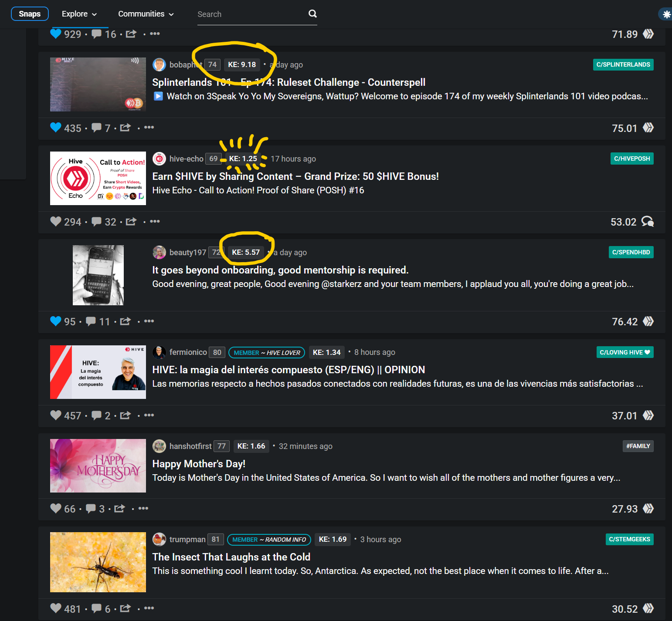Image resolution: width=672 pixels, height=621 pixels.
Task: Open more options on the beauty197 post
Action: (x=149, y=321)
